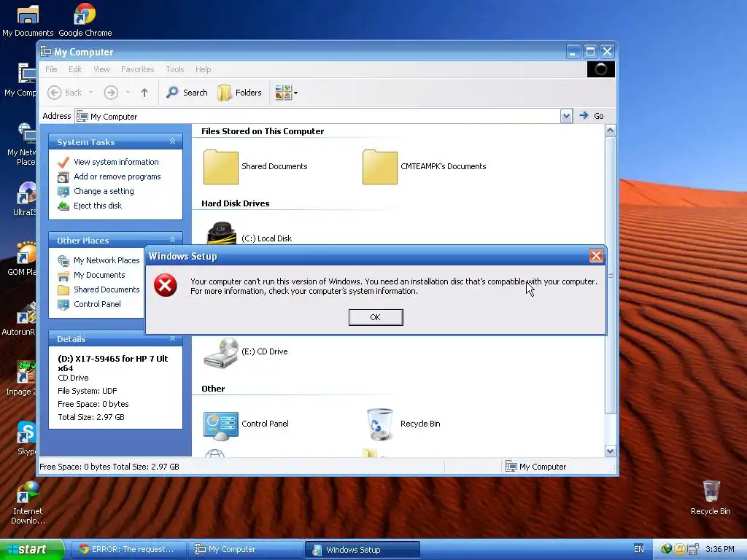
Task: Open the Back history dropdown arrow
Action: click(x=90, y=93)
